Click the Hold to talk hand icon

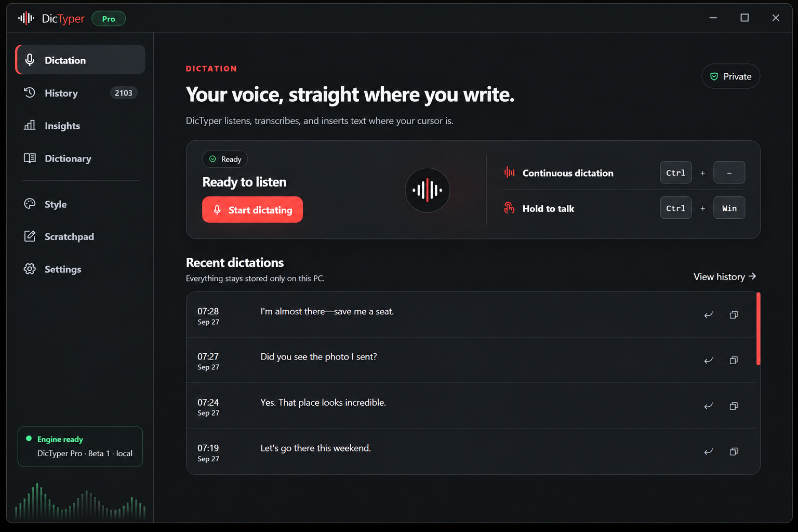(509, 208)
